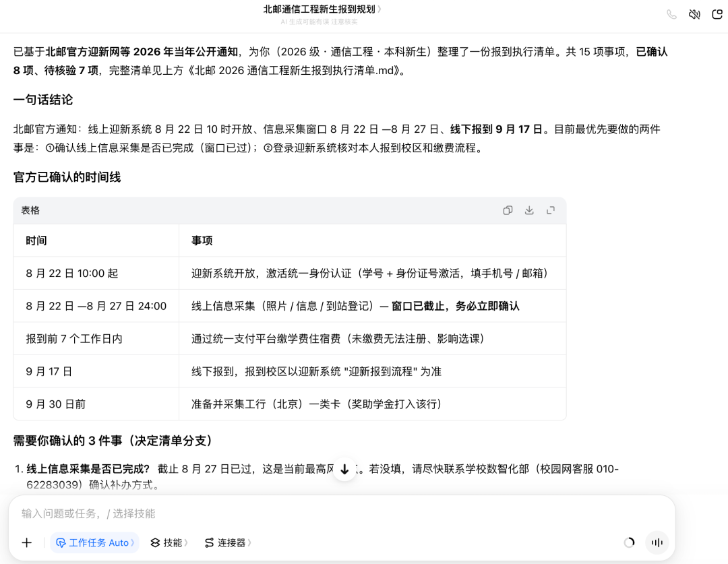Click the cell 8 月 22 日 —8 月 27 日 24:00
Screen dimensions: 728x564
click(96, 307)
